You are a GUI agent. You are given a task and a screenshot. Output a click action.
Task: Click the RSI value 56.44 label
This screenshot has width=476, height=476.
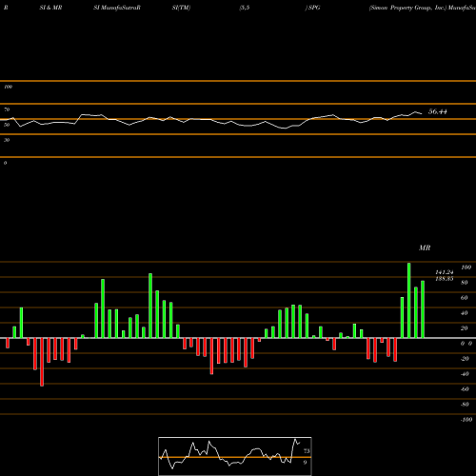[438, 111]
